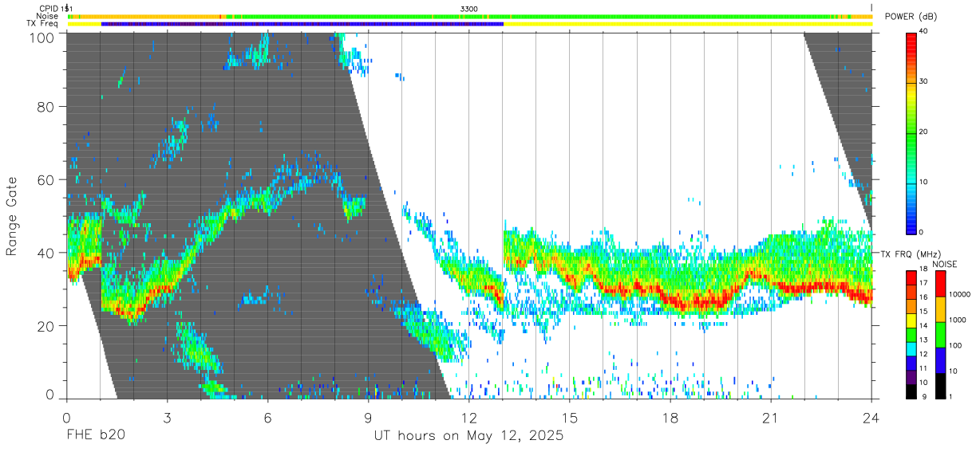The height and width of the screenshot is (452, 980).
Task: Click the 'Range Gate' y-axis title
Action: [x=12, y=217]
